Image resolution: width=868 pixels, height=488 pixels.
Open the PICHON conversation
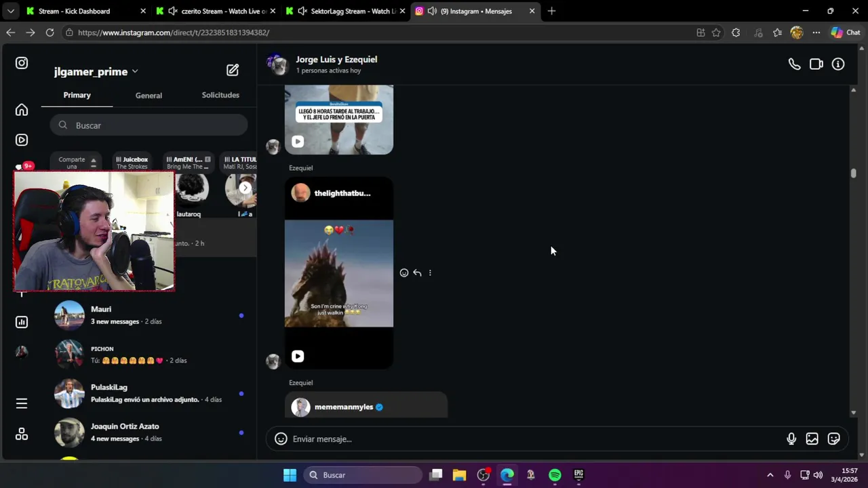pos(149,354)
